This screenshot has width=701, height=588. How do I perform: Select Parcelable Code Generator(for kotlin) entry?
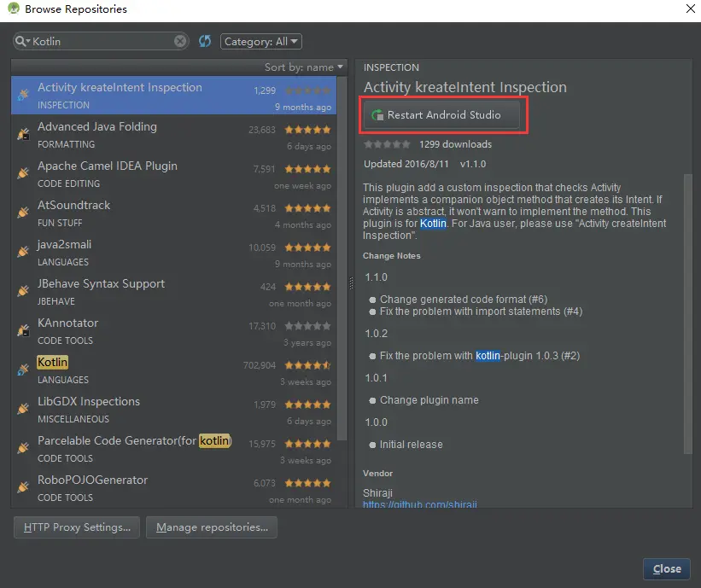pos(174,449)
